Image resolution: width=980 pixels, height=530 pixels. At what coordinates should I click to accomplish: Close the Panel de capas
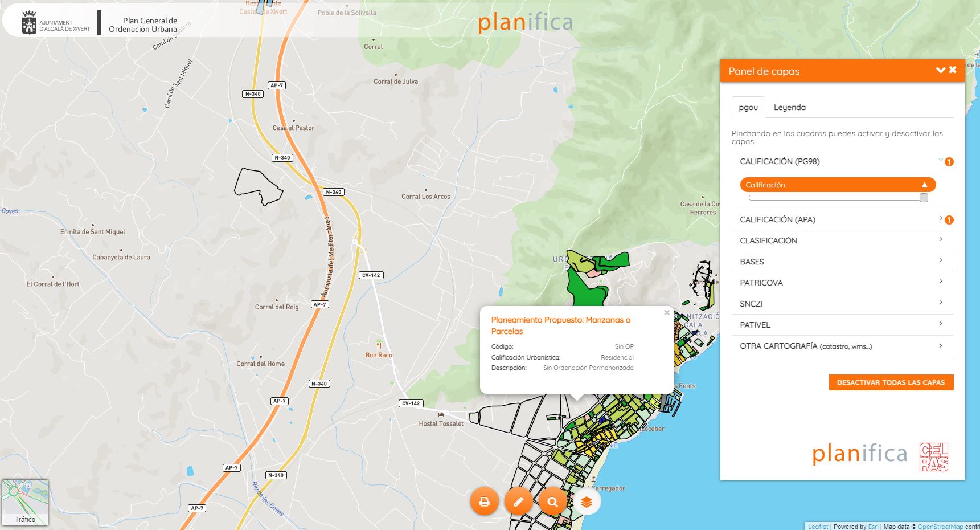(953, 70)
